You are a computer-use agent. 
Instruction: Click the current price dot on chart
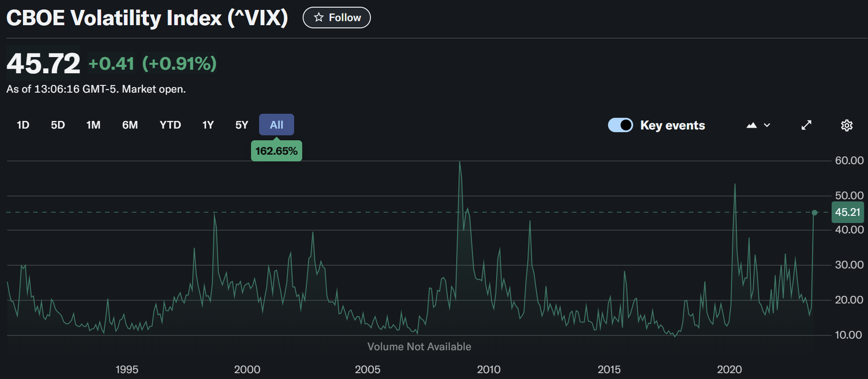coord(815,213)
